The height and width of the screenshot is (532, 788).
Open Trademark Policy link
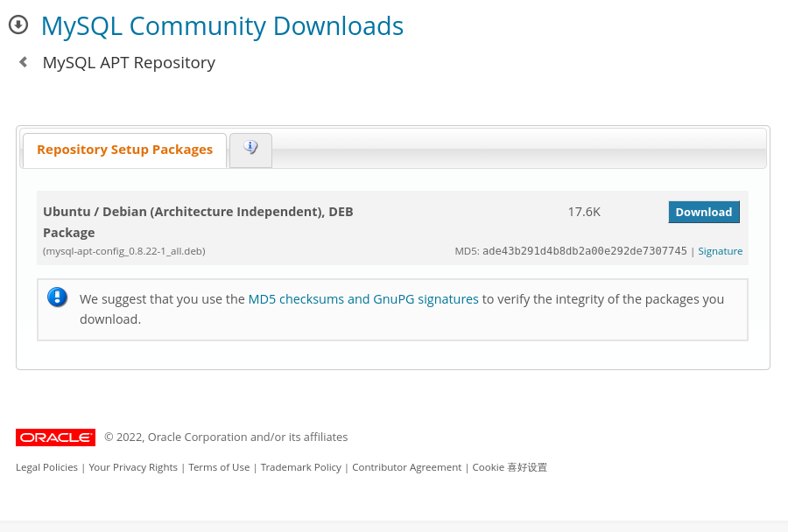click(301, 467)
